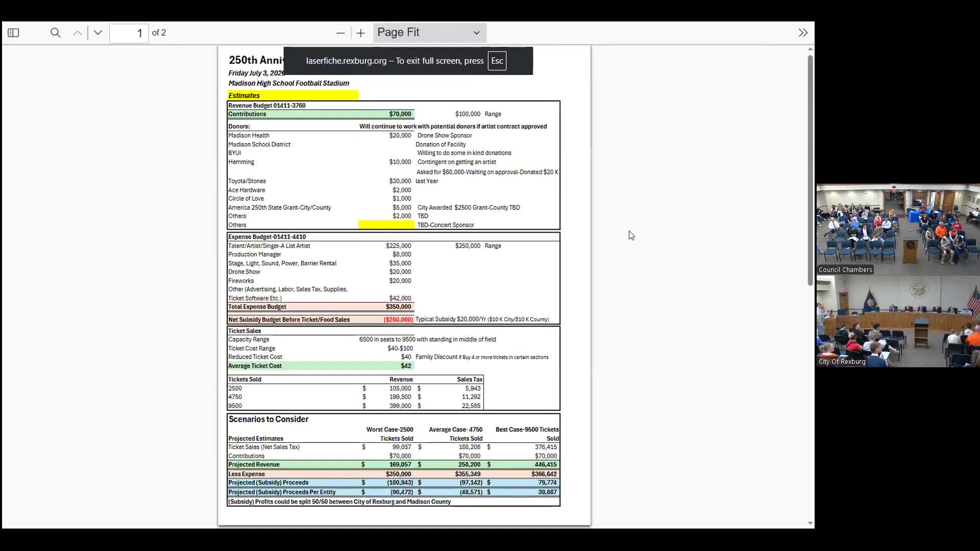Go to next page arrow
980x551 pixels.
(x=98, y=33)
